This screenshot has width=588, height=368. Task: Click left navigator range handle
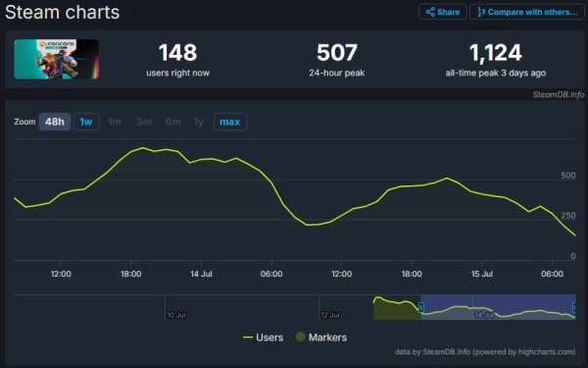420,307
